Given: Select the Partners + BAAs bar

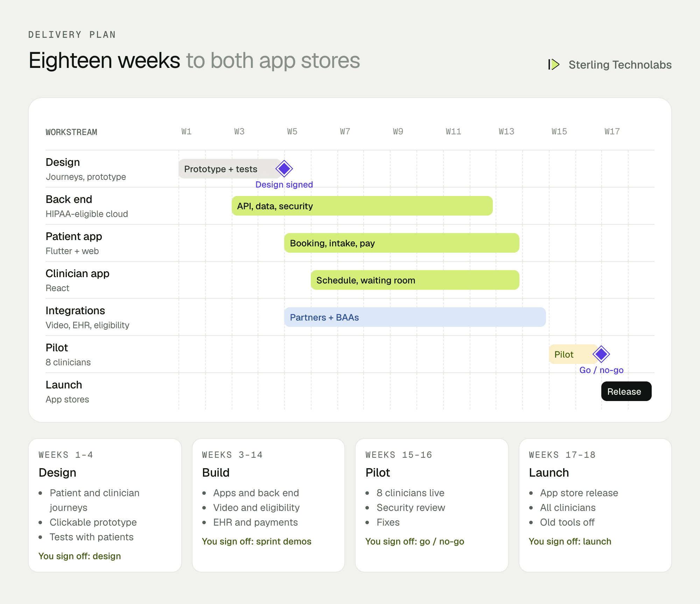Looking at the screenshot, I should pyautogui.click(x=415, y=317).
